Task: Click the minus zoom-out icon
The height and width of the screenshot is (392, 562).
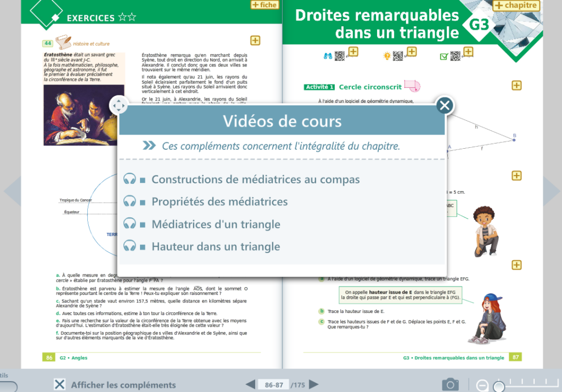Action: coord(482,384)
